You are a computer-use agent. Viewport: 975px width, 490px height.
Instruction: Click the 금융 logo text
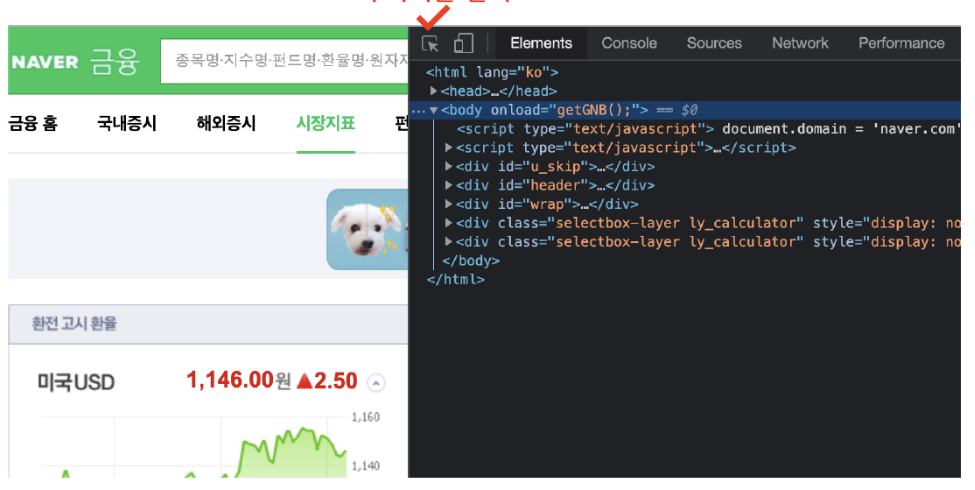(114, 62)
